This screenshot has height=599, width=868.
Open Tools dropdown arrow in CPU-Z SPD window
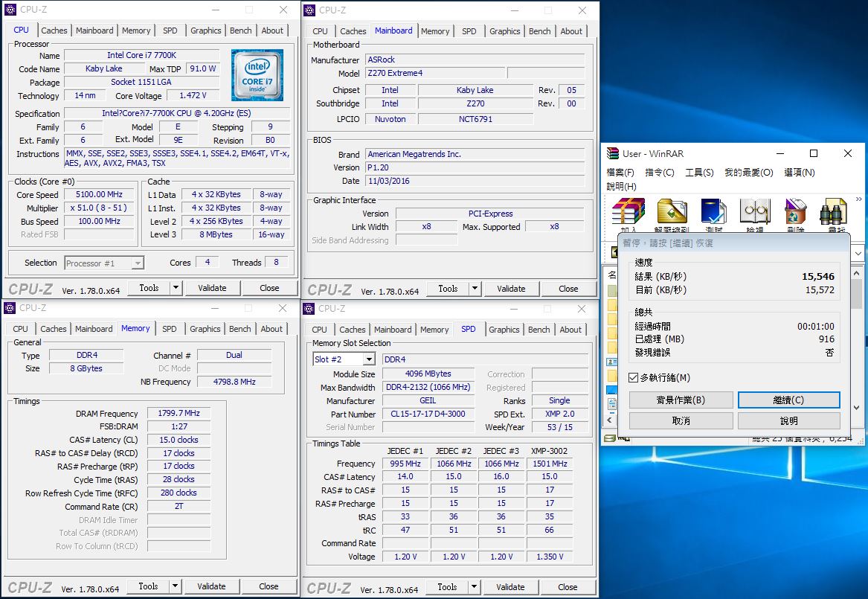point(474,587)
